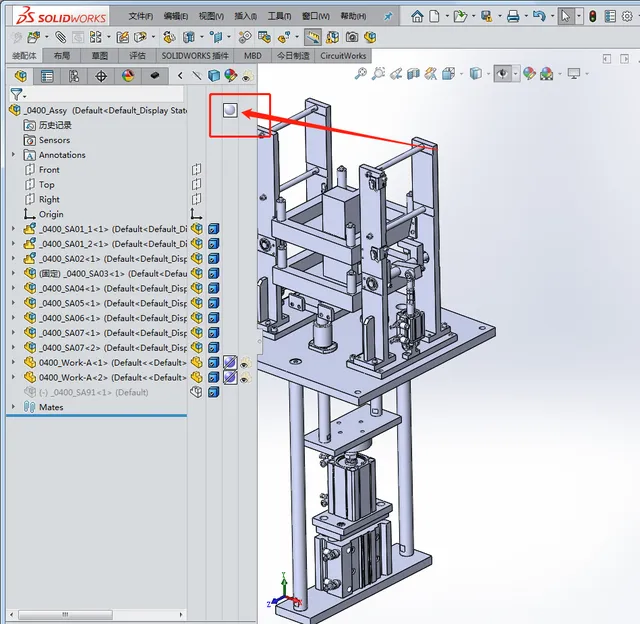Open FeatureManager design tree tab icon

click(x=20, y=76)
